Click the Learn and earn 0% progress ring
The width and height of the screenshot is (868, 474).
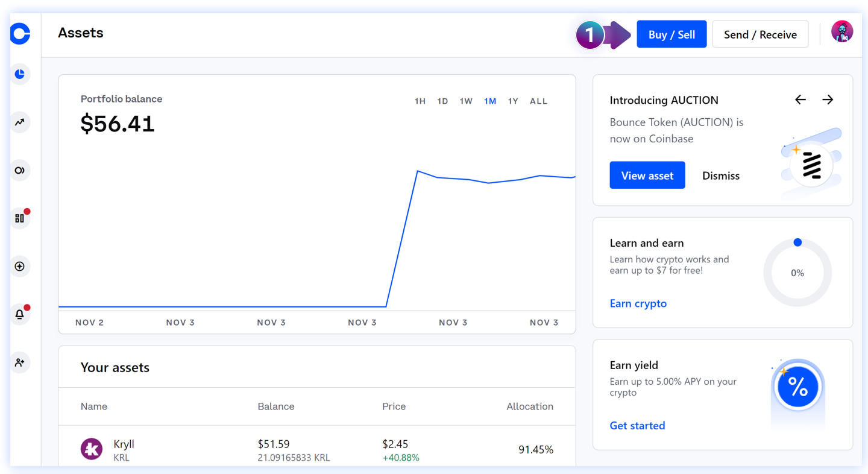tap(797, 273)
